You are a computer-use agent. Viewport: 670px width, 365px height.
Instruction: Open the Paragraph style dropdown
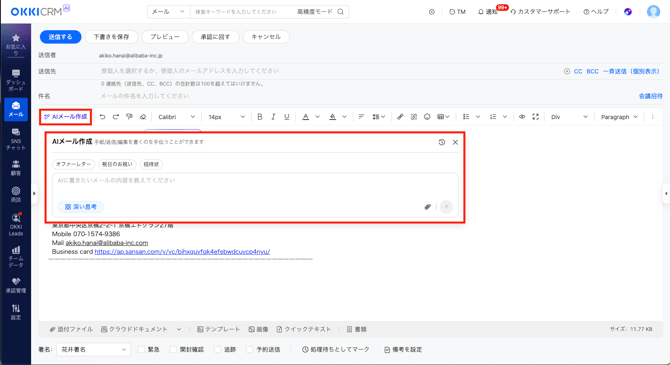tap(619, 117)
